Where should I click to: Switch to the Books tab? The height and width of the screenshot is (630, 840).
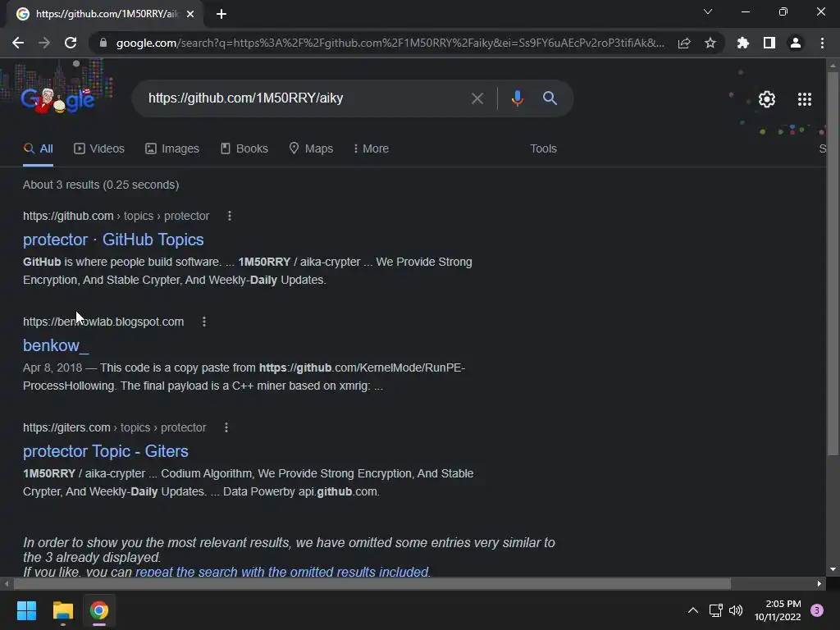(x=244, y=149)
